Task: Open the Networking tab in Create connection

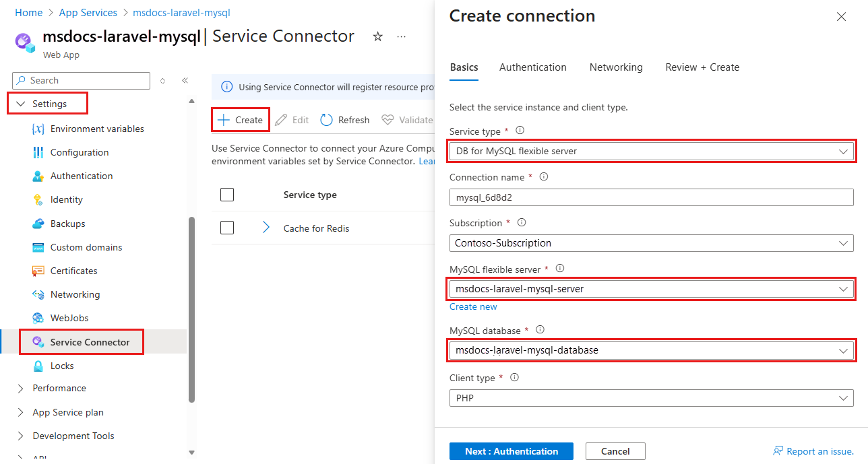Action: (x=615, y=67)
